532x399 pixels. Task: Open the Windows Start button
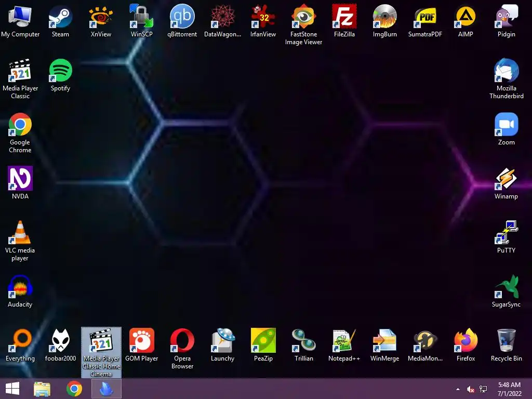tap(12, 389)
